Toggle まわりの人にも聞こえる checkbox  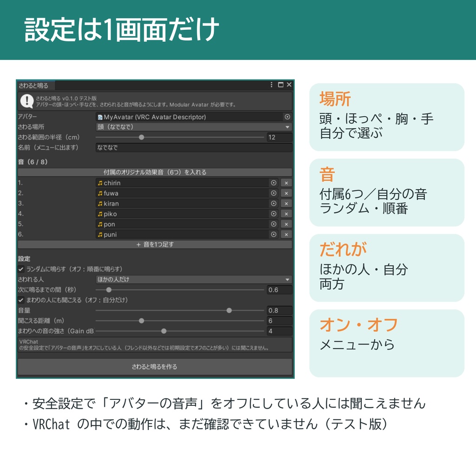(21, 300)
